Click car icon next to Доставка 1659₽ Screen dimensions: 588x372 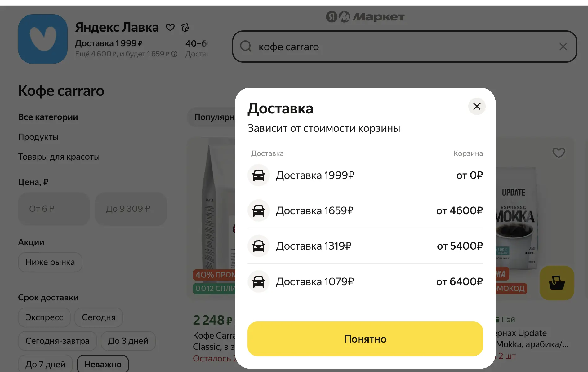(259, 211)
